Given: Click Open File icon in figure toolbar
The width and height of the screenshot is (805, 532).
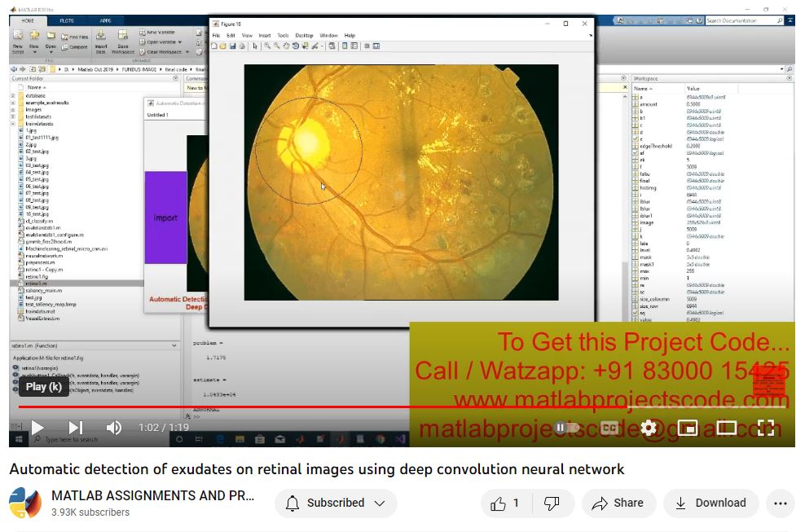Looking at the screenshot, I should coord(222,46).
